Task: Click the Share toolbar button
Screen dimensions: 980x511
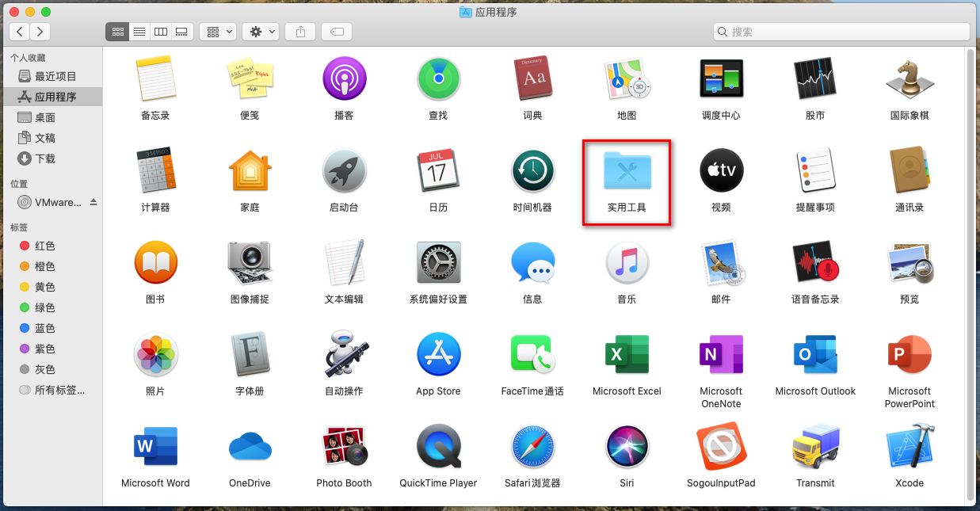Action: pyautogui.click(x=300, y=32)
